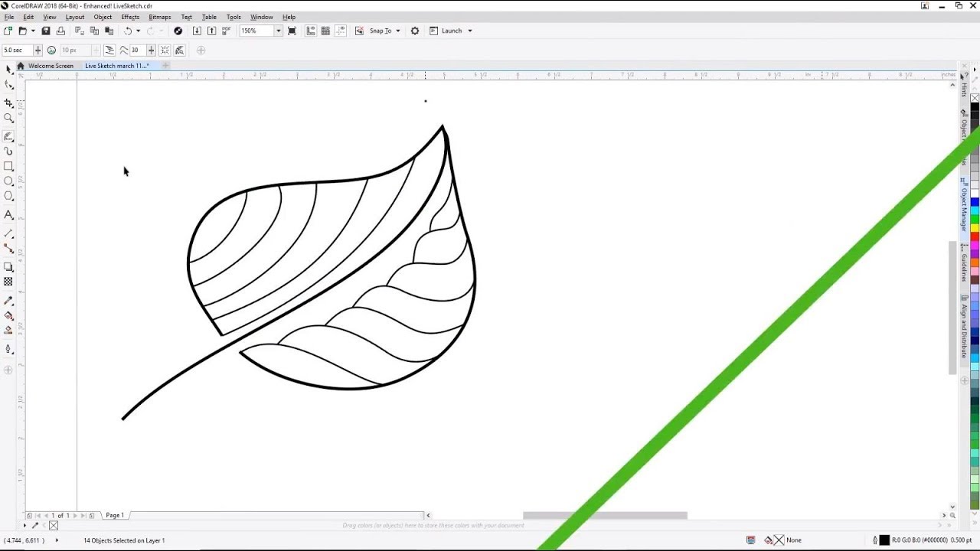
Task: Activate the LiveSketch tool
Action: (x=8, y=136)
